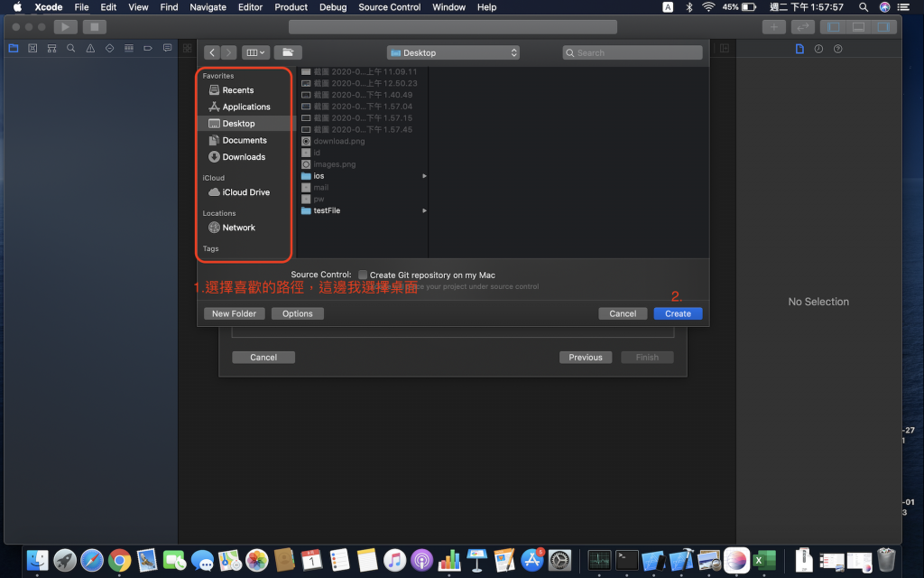Expand the ios folder arrow
Image resolution: width=924 pixels, height=578 pixels.
point(424,176)
